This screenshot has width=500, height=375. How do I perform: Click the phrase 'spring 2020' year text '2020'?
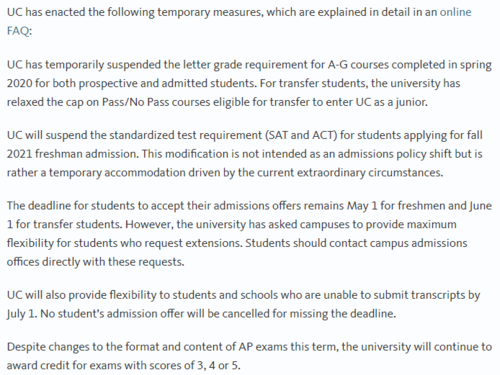tap(19, 83)
